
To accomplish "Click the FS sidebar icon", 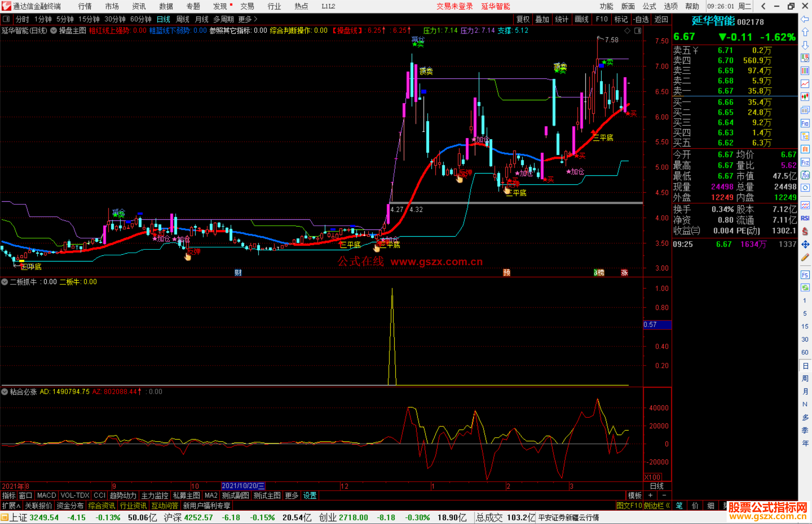I will [x=805, y=275].
